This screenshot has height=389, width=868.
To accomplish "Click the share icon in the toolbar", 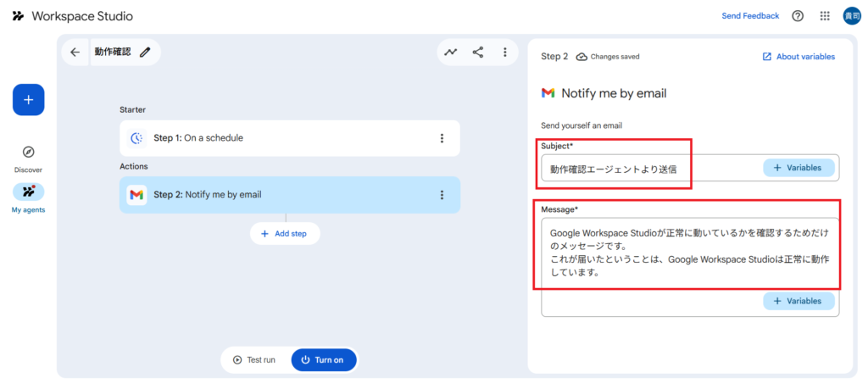I will [478, 53].
